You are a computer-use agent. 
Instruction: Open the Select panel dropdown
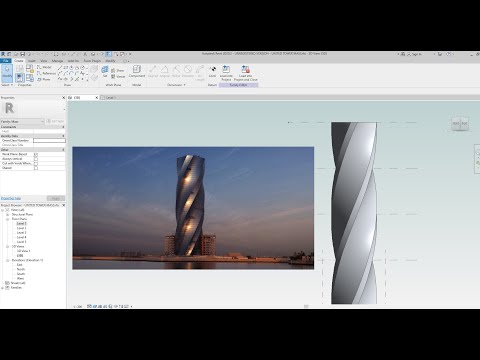pyautogui.click(x=7, y=85)
